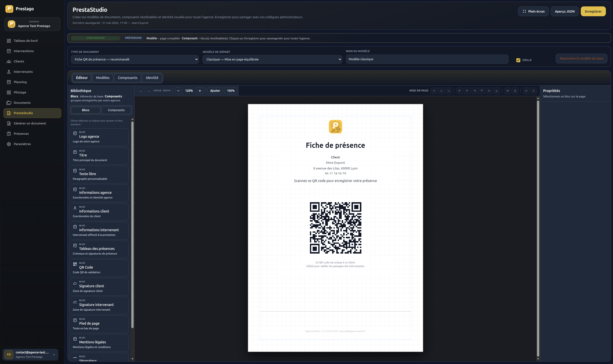Add the Informations intervenant block
The height and width of the screenshot is (364, 613).
99,231
